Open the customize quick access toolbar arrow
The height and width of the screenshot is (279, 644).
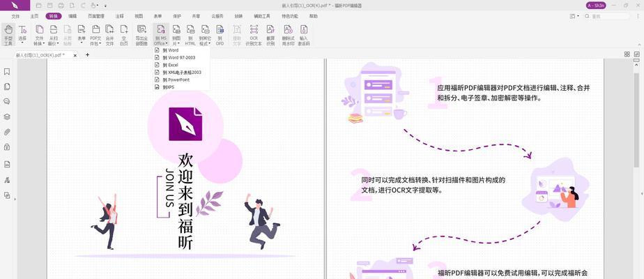(x=105, y=6)
